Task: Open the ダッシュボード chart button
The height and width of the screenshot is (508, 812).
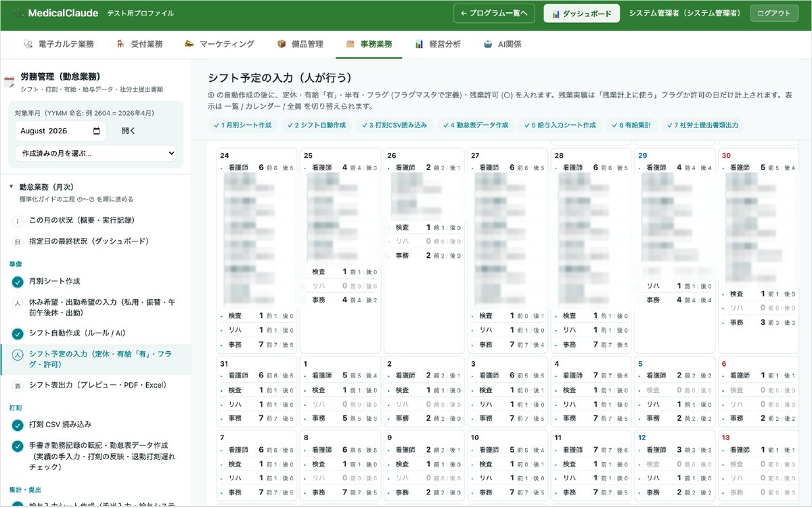Action: [581, 14]
